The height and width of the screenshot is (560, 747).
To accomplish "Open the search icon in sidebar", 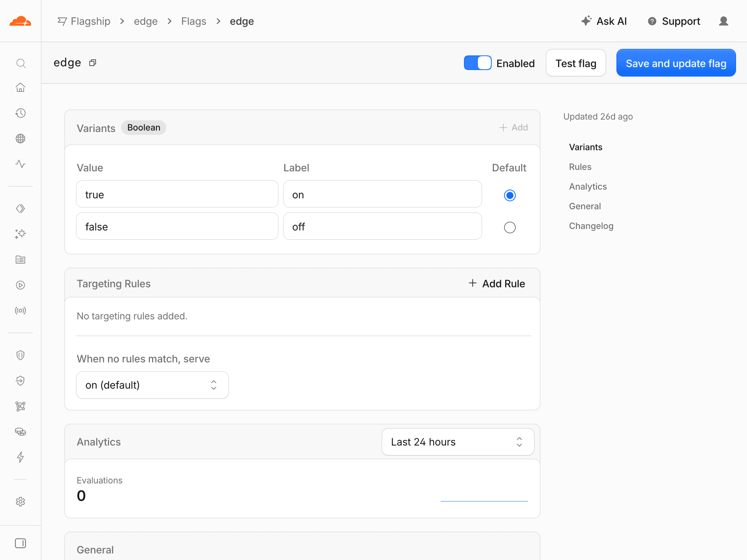I will [x=21, y=63].
